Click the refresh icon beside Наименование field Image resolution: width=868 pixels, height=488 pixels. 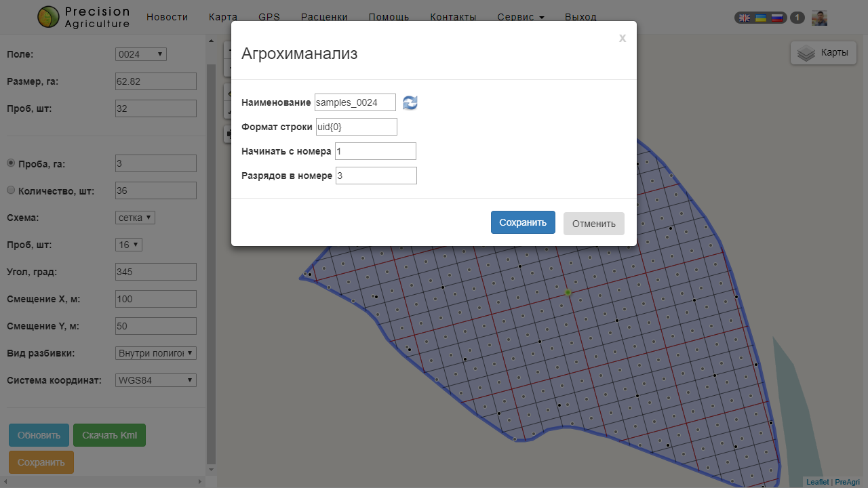tap(410, 102)
